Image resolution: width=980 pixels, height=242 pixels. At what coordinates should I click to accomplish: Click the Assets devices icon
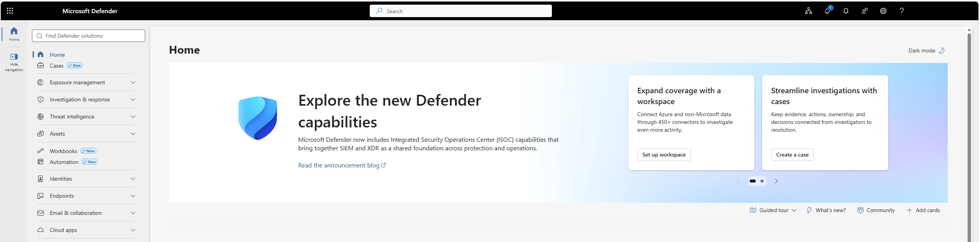pyautogui.click(x=40, y=134)
